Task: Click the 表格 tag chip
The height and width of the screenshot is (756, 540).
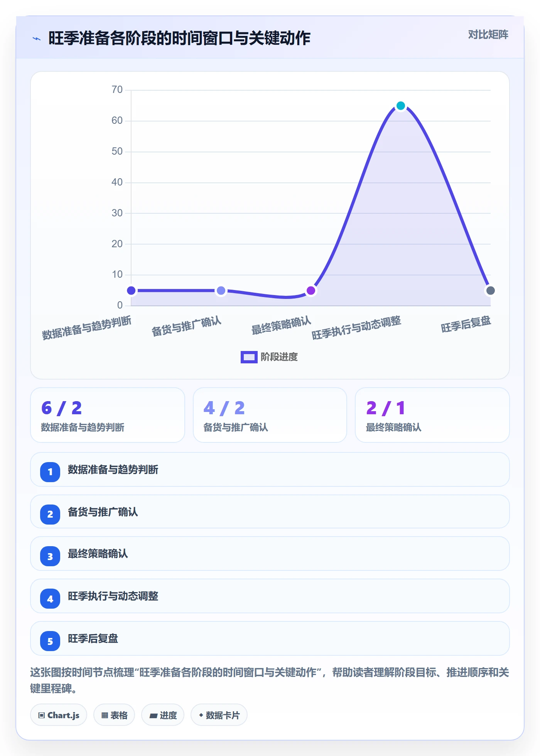Action: click(x=114, y=715)
